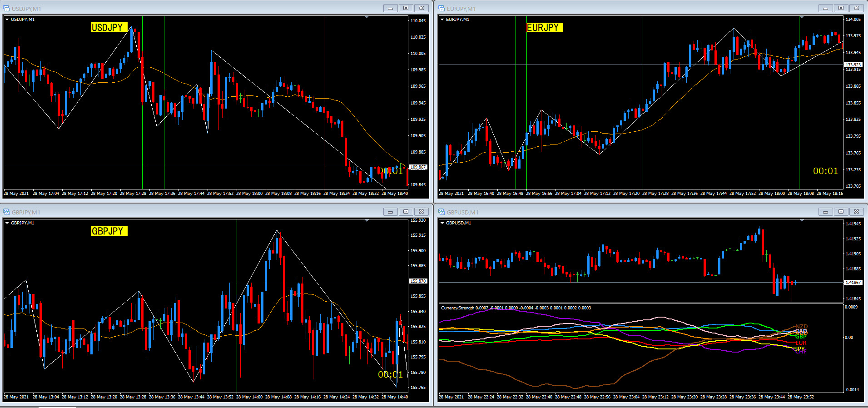Maximize the EURJPY,M1 chart window
This screenshot has width=868, height=408.
pos(841,8)
